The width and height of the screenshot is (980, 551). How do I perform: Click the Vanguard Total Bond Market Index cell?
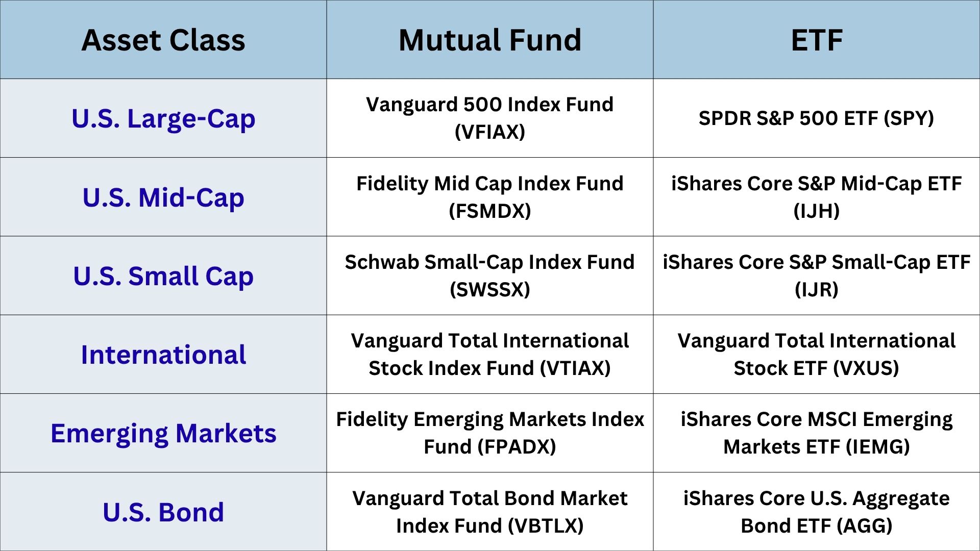point(490,512)
